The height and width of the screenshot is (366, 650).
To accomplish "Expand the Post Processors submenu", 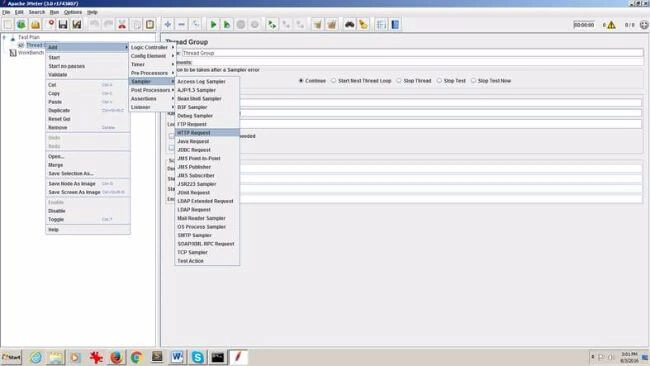I will (x=152, y=90).
